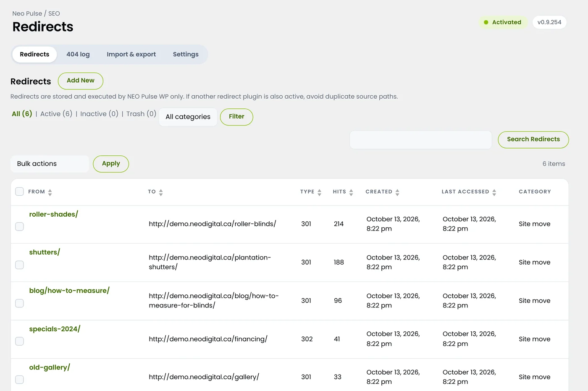Open the old-gallery/ redirect

point(50,367)
